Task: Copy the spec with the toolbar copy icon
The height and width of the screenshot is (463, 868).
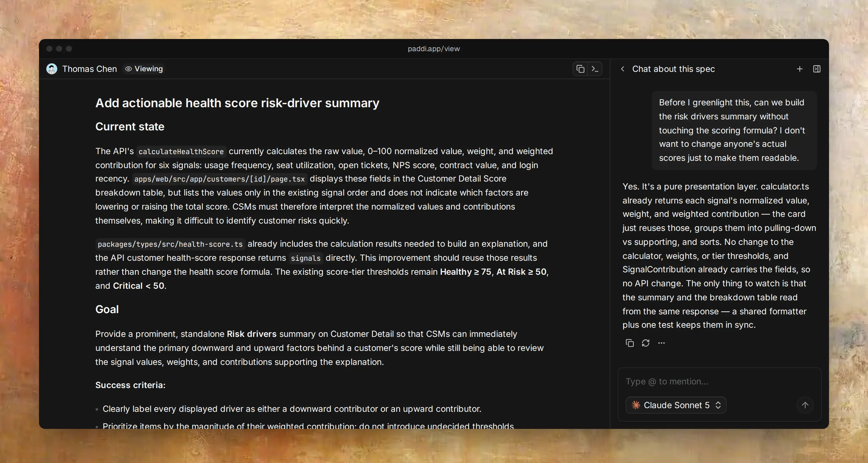Action: [580, 69]
